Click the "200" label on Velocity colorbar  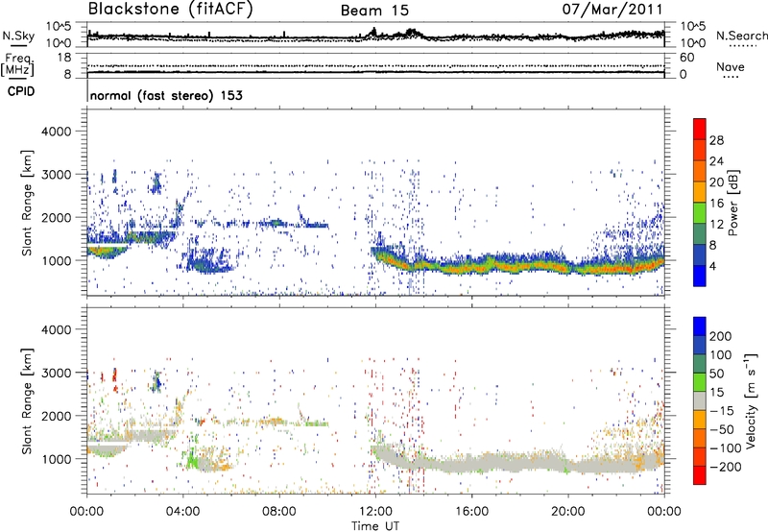[x=721, y=336]
